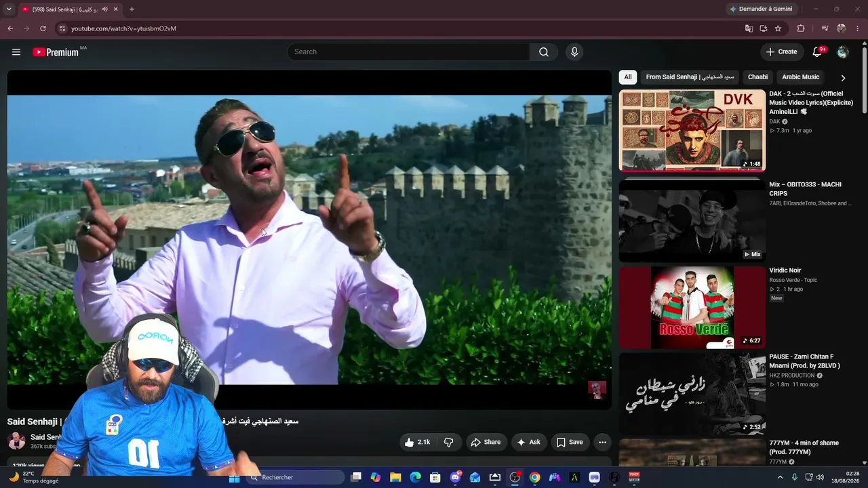Focus the YouTube search box

tap(409, 52)
